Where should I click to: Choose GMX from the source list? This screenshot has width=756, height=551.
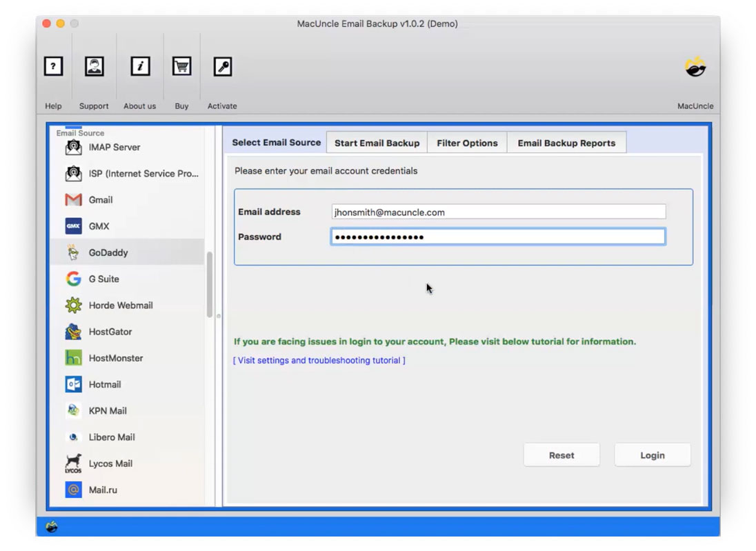coord(99,226)
